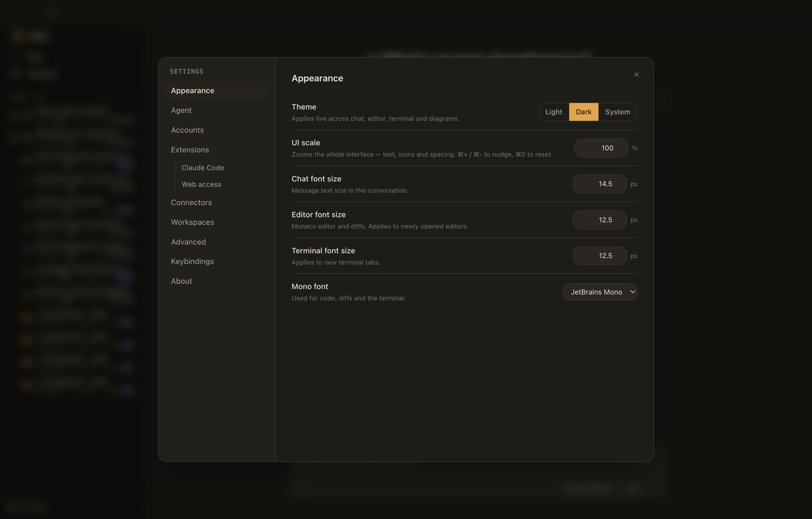Click the Terminal font size field
812x519 pixels.
coord(600,256)
